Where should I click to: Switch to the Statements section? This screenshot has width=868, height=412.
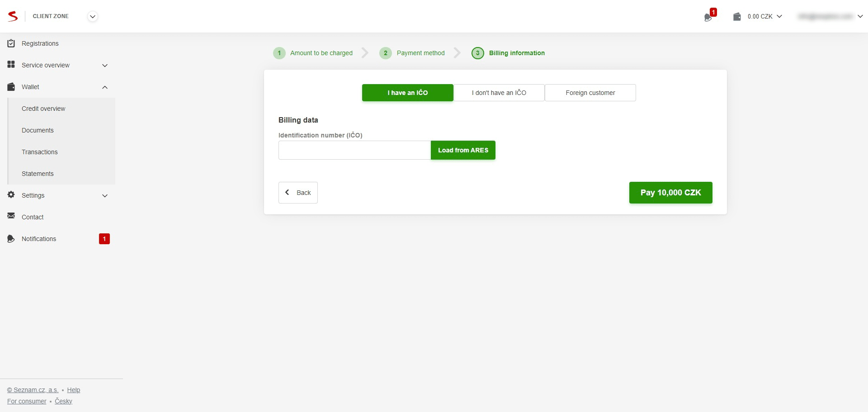coord(38,174)
